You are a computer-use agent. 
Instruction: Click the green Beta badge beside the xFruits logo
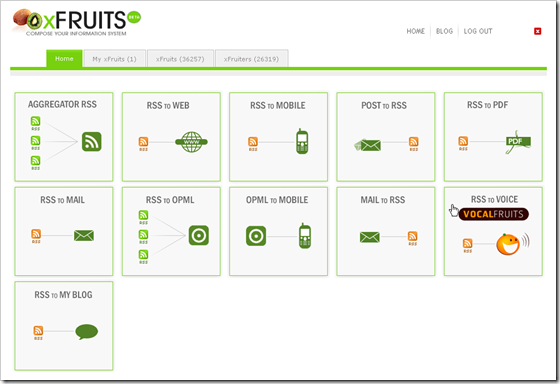[x=134, y=17]
